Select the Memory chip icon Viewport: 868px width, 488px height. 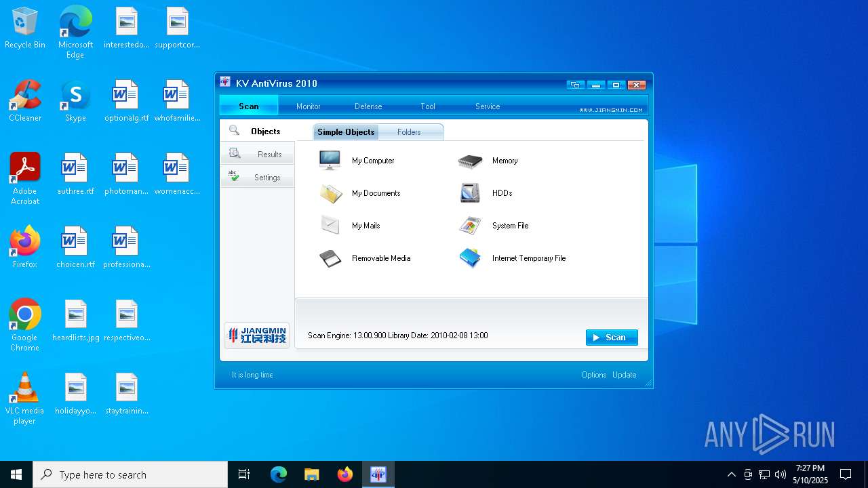click(470, 161)
